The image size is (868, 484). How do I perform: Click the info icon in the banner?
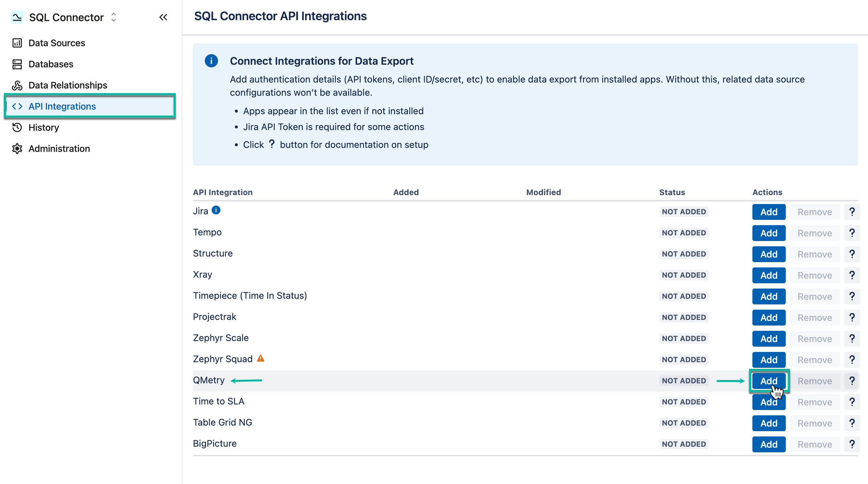(211, 61)
